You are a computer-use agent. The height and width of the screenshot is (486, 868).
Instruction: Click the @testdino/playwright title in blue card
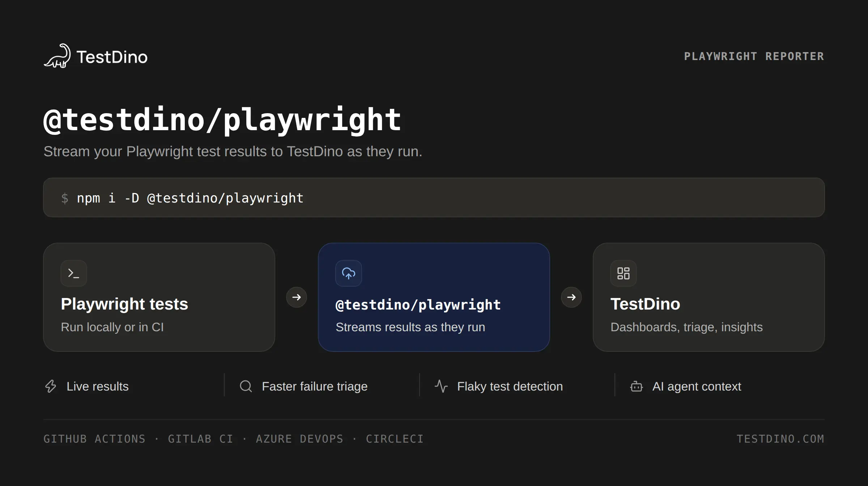[x=418, y=305]
